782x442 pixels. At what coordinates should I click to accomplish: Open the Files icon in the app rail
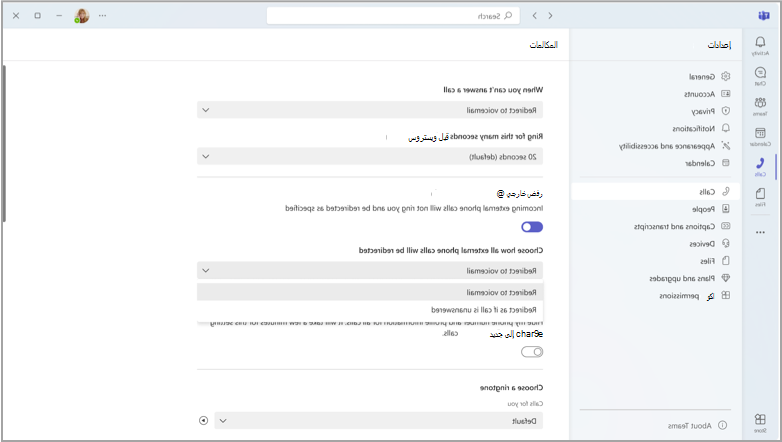click(x=760, y=197)
